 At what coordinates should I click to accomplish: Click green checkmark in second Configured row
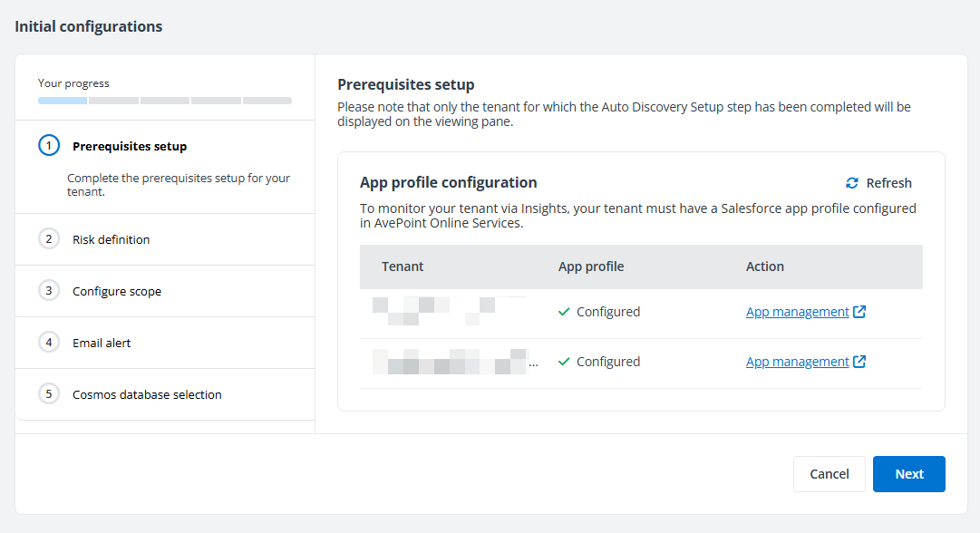coord(564,362)
